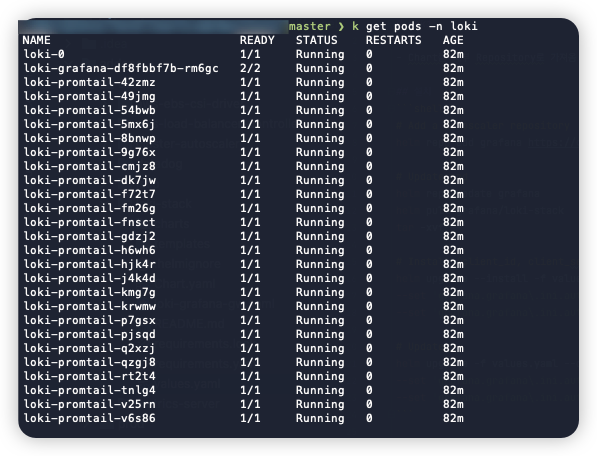The image size is (597, 456).
Task: Click the master branch name in prompt
Action: click(310, 26)
